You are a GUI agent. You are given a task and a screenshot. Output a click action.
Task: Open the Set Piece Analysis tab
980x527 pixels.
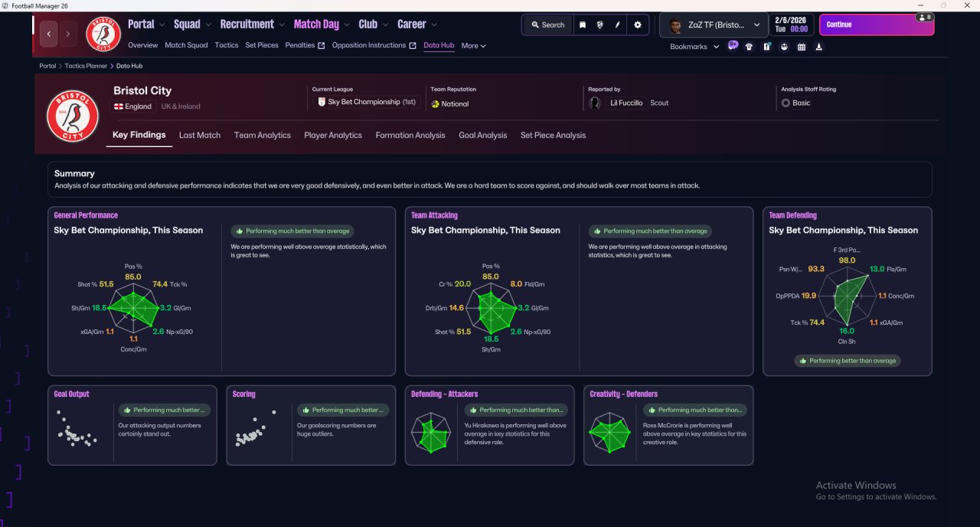pyautogui.click(x=554, y=136)
